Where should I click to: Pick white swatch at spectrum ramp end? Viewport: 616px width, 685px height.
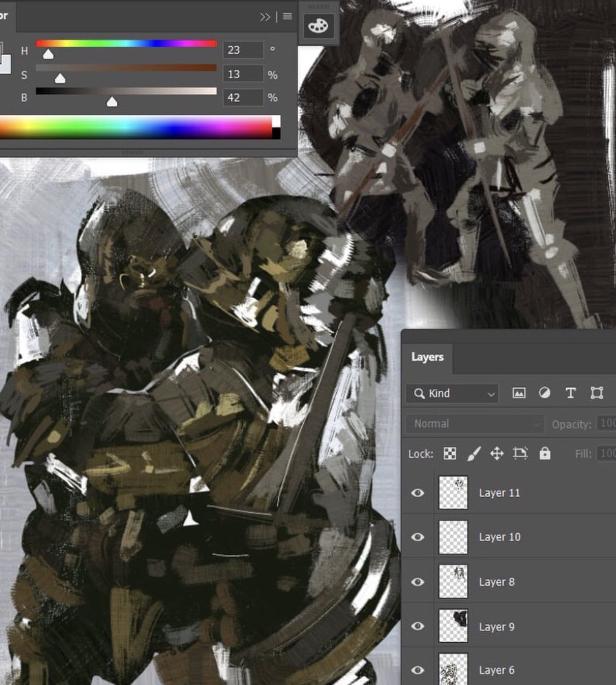point(276,122)
